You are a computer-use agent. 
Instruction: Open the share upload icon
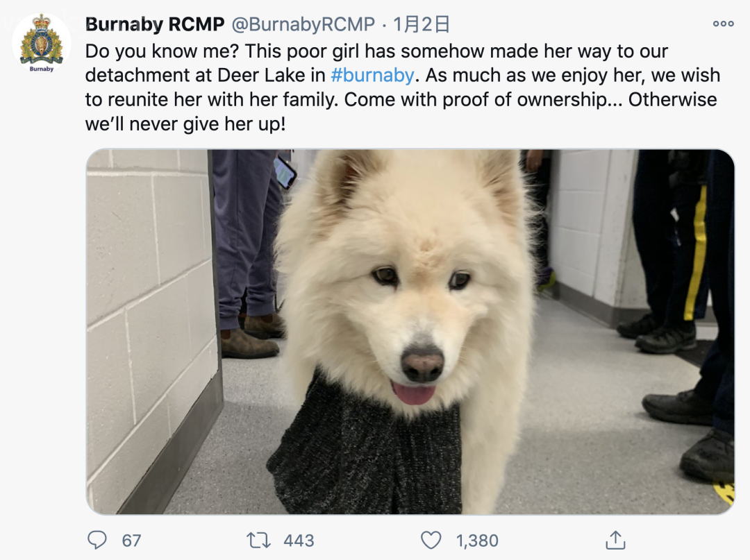click(x=615, y=540)
